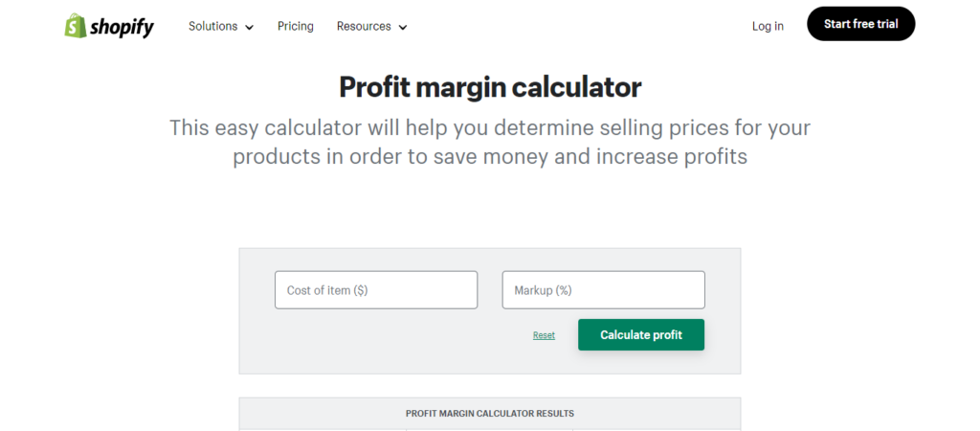Click the Log in link
This screenshot has width=980, height=431.
(768, 26)
